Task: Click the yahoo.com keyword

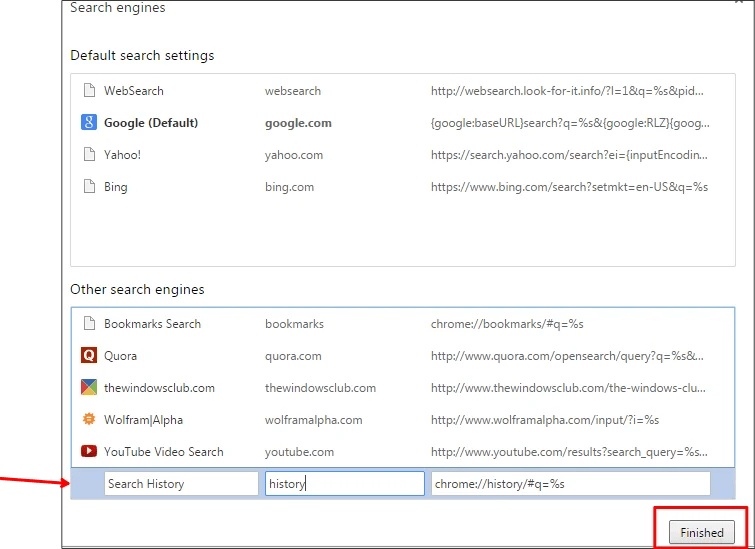Action: tap(294, 155)
